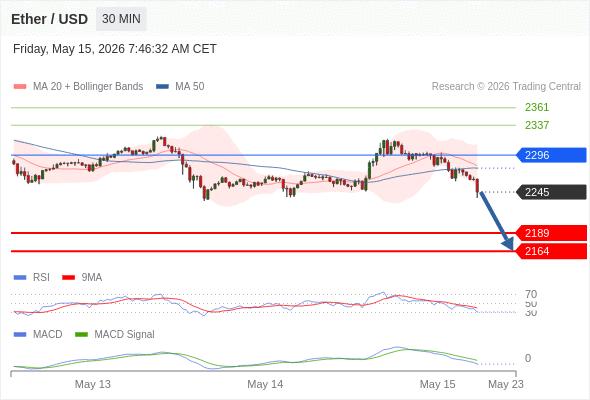Click the Research © 2026 Trading Central credit
The height and width of the screenshot is (400, 590).
coord(506,87)
